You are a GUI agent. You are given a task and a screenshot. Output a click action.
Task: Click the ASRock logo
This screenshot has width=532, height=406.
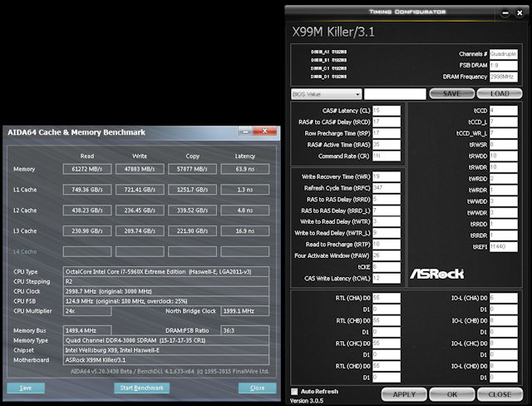(437, 274)
